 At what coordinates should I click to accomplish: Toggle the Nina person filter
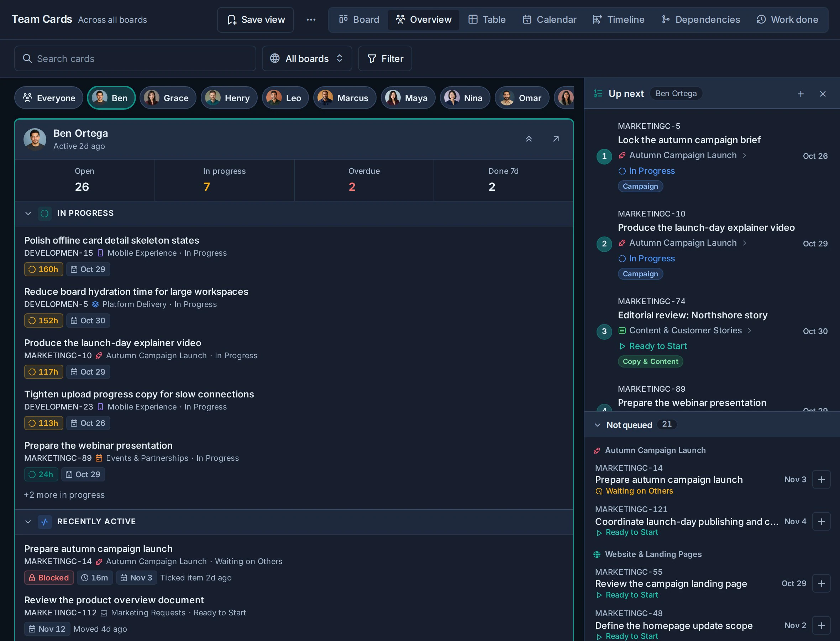465,98
